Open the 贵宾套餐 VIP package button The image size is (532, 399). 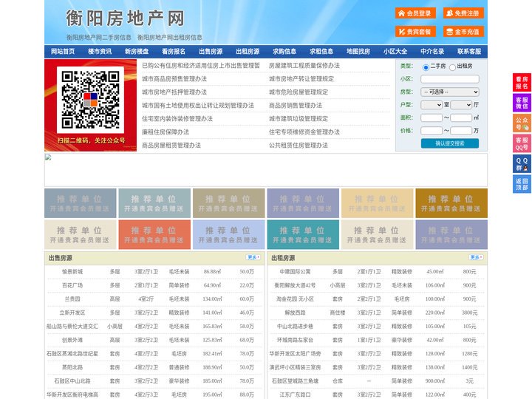coord(415,32)
